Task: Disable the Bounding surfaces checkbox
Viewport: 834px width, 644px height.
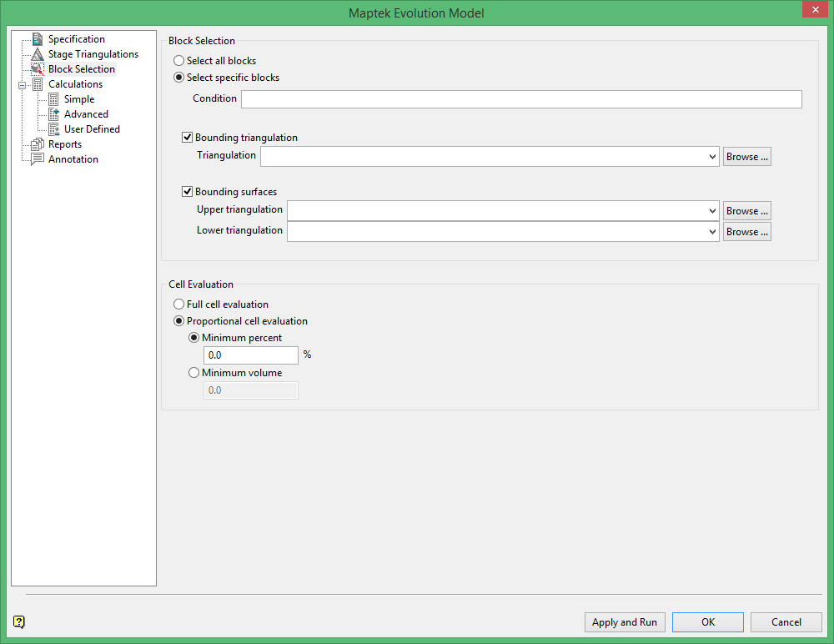Action: pos(188,192)
